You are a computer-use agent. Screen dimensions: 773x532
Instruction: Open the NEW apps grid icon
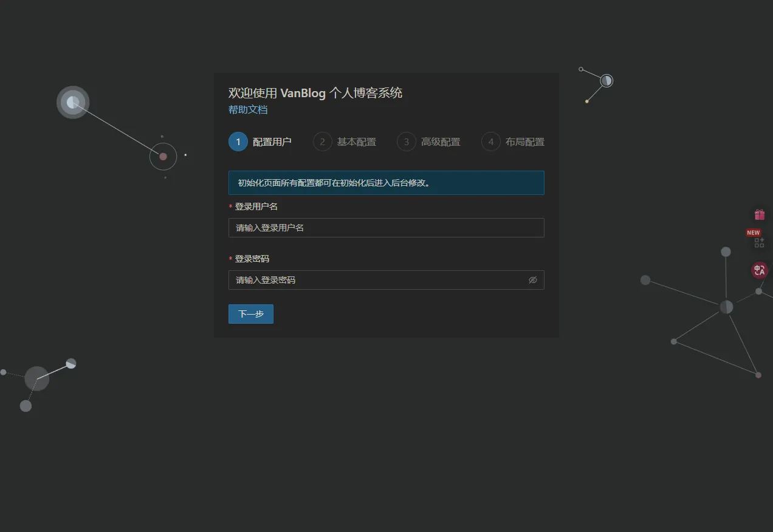point(760,242)
